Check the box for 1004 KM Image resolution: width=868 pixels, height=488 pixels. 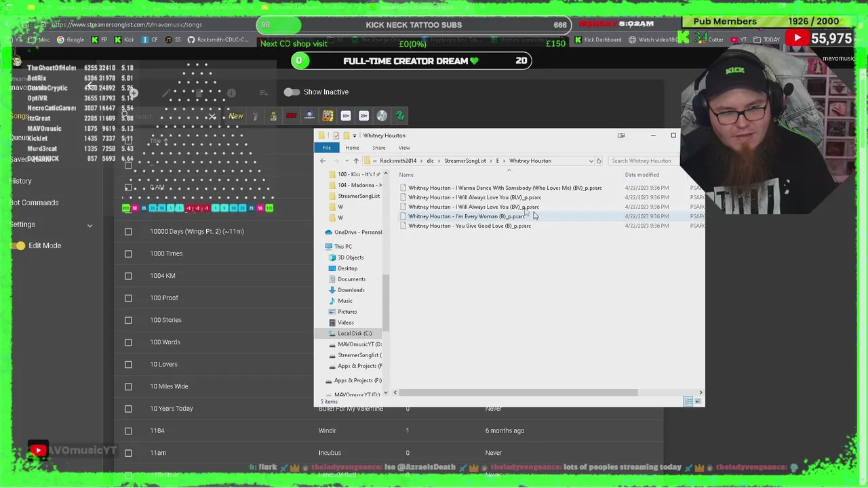pyautogui.click(x=128, y=276)
